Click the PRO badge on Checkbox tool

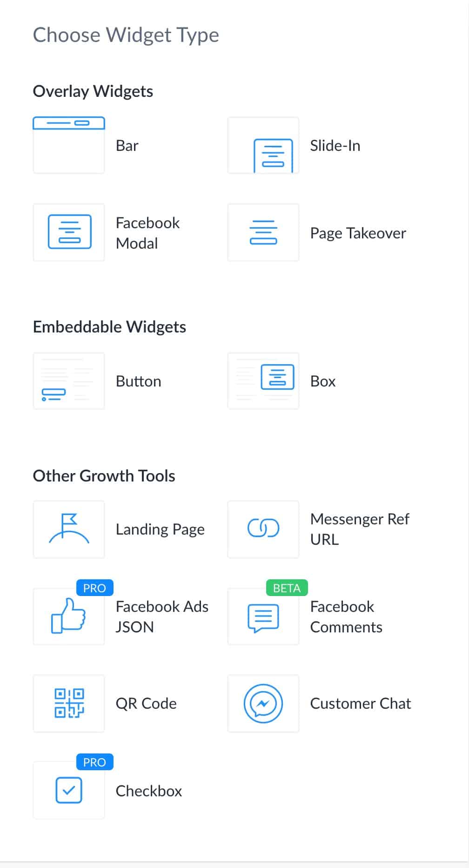[94, 762]
